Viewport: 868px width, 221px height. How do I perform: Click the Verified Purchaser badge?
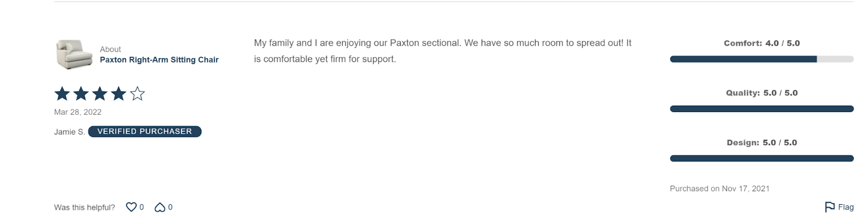[145, 132]
